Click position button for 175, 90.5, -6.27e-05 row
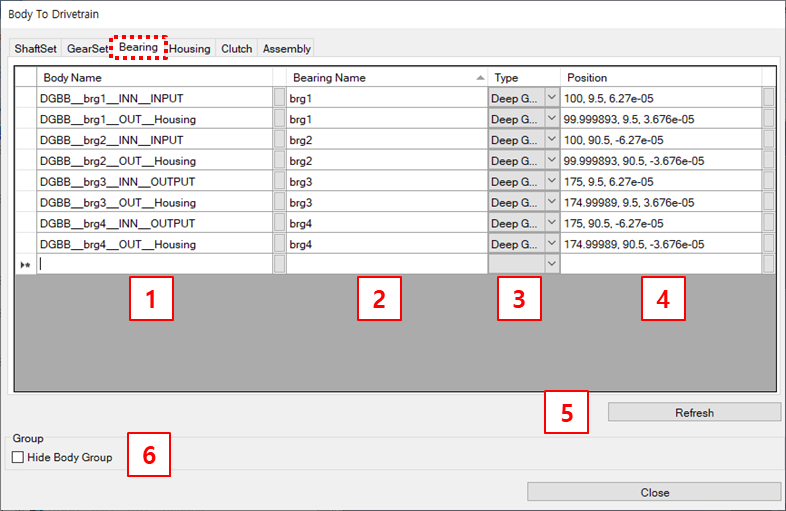The width and height of the screenshot is (786, 511). (768, 222)
